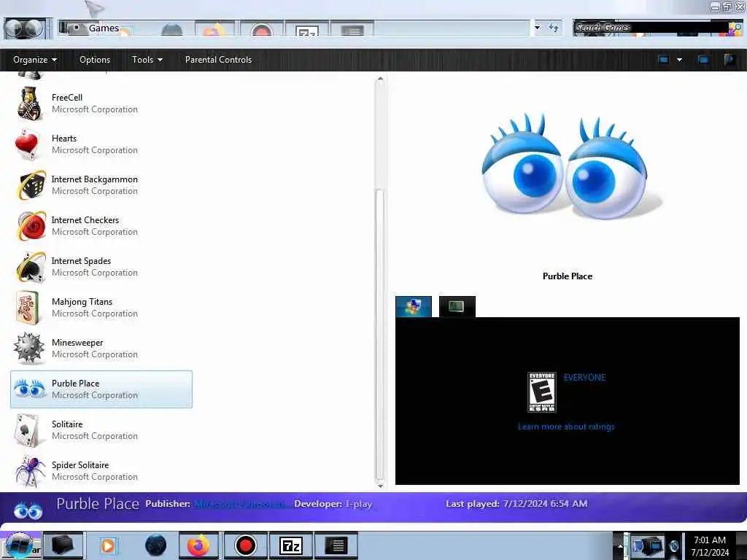Viewport: 747px width, 560px height.
Task: Expand the address bar history dropdown
Action: (x=538, y=28)
